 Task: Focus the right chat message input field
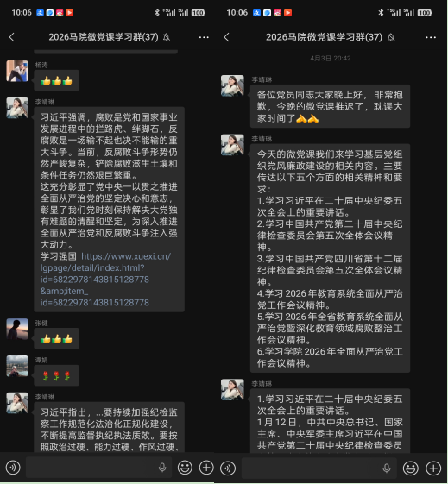(320, 468)
